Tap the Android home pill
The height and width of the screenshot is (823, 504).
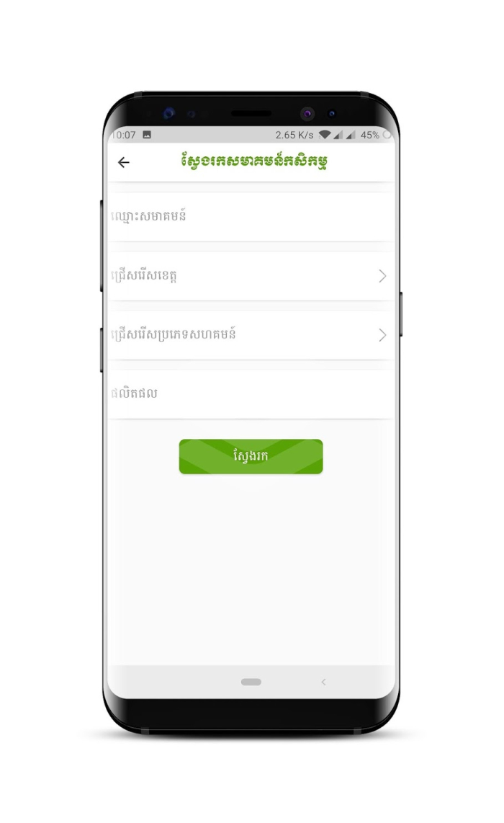coord(251,682)
